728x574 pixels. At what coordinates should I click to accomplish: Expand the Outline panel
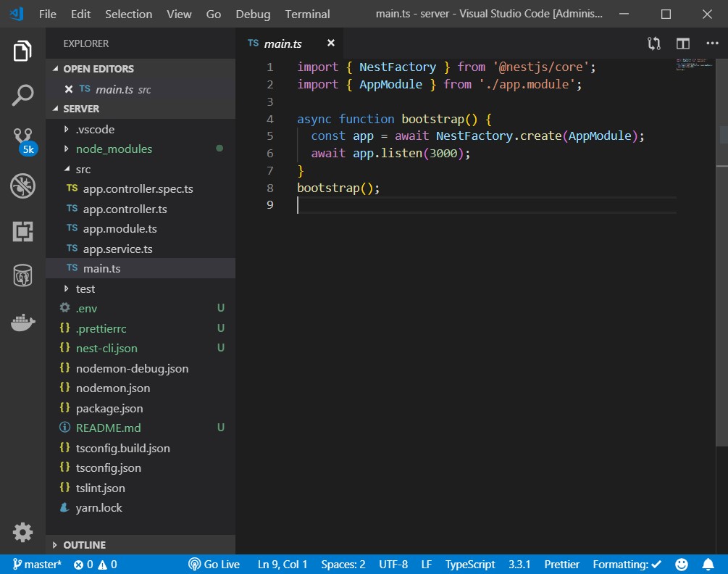(141, 545)
